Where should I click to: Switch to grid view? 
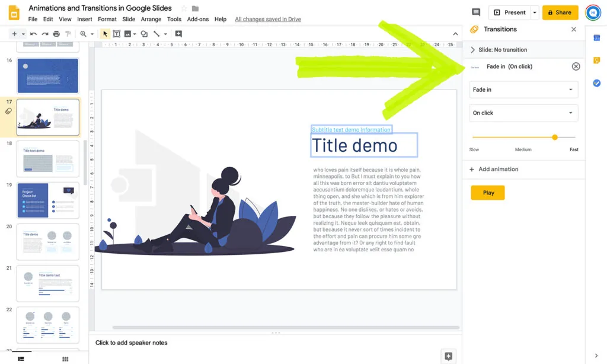65,359
